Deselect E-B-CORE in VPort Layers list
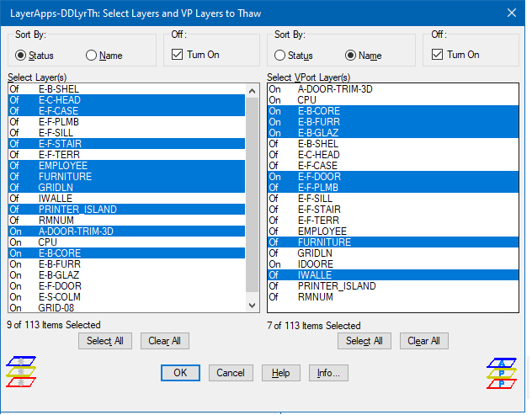 click(393, 110)
